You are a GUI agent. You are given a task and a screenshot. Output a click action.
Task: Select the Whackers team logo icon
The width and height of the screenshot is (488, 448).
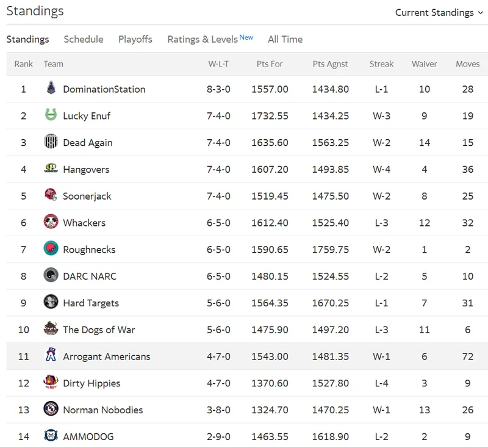tap(51, 222)
